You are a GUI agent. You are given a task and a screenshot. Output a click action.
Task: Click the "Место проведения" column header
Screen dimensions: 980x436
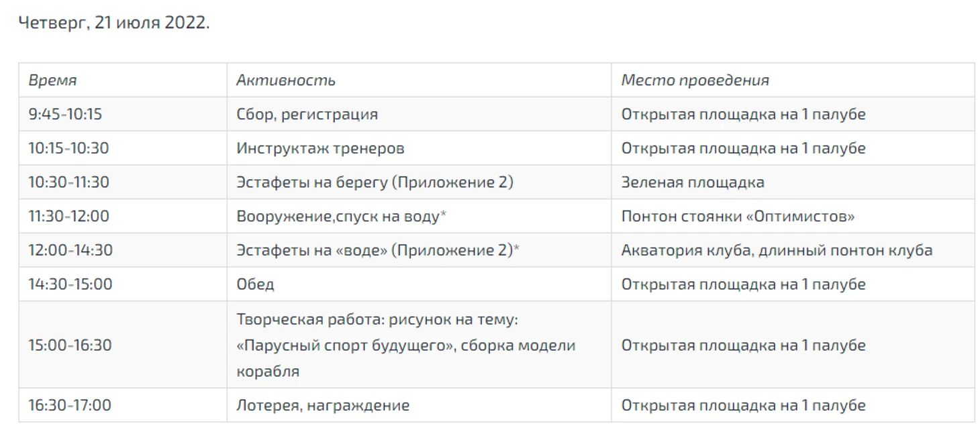coord(695,80)
